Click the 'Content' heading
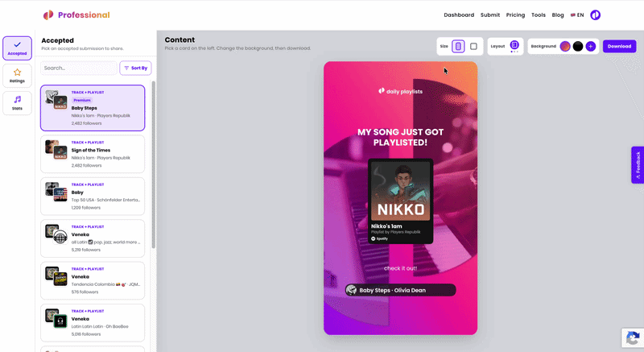Viewport: 644px width, 352px height. 180,39
